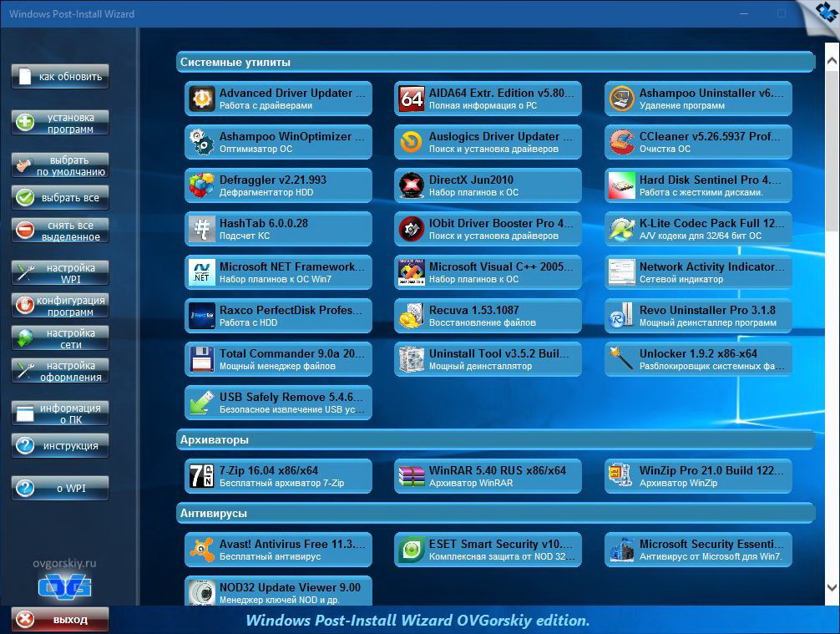Visit the ovgorskiy.ru OG logo link

[65, 587]
